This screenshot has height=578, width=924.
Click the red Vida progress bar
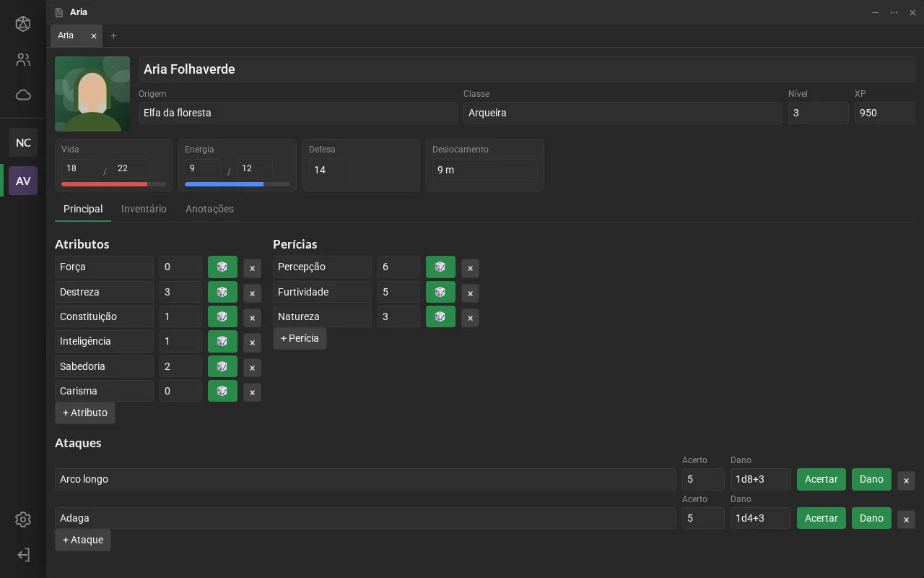coord(113,184)
